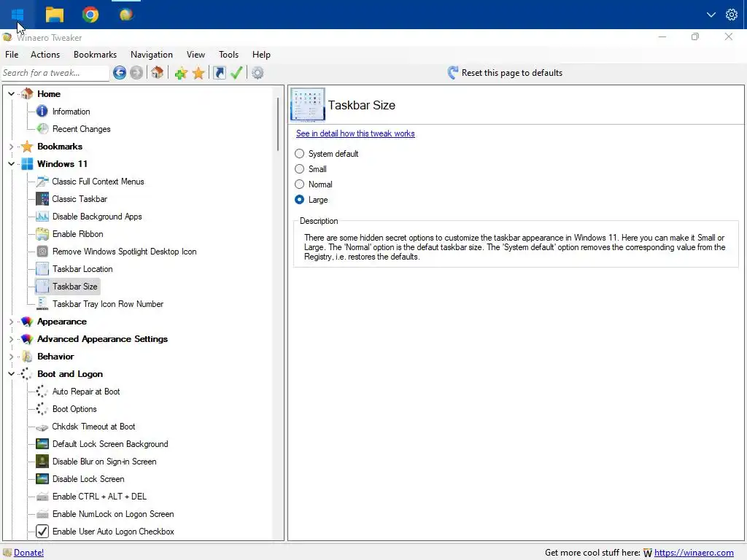
Task: Add bookmark using green plus star icon
Action: (x=181, y=73)
